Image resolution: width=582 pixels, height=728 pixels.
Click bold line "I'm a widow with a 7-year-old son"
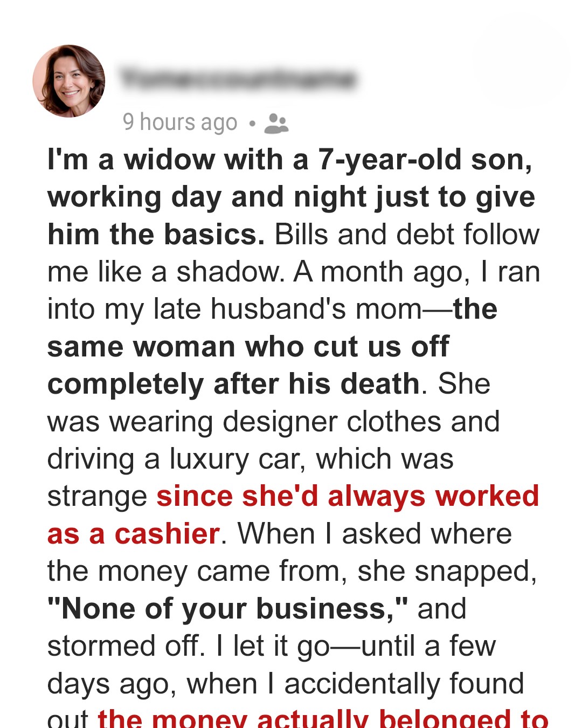click(290, 160)
